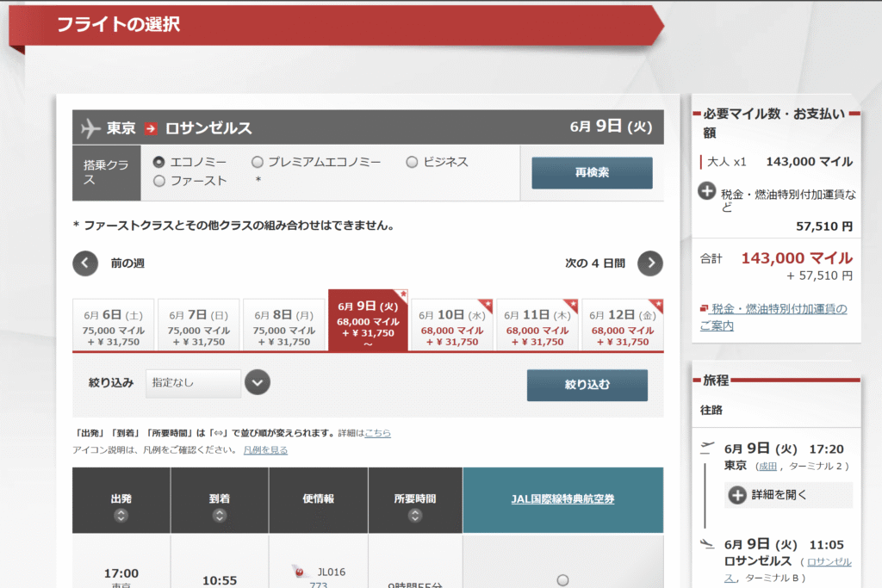Select the 6月 6日 (土) date tab
The height and width of the screenshot is (588, 882).
click(113, 325)
